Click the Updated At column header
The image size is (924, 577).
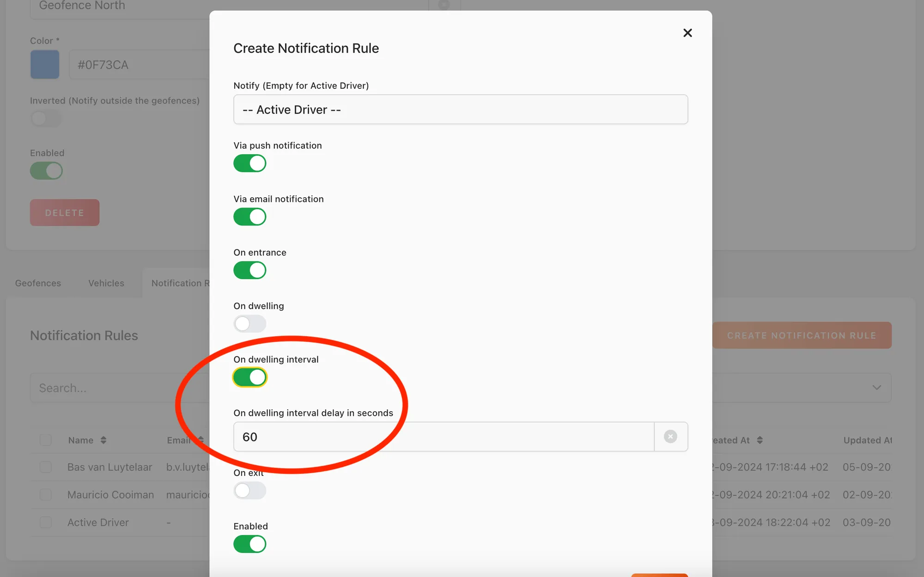point(867,440)
